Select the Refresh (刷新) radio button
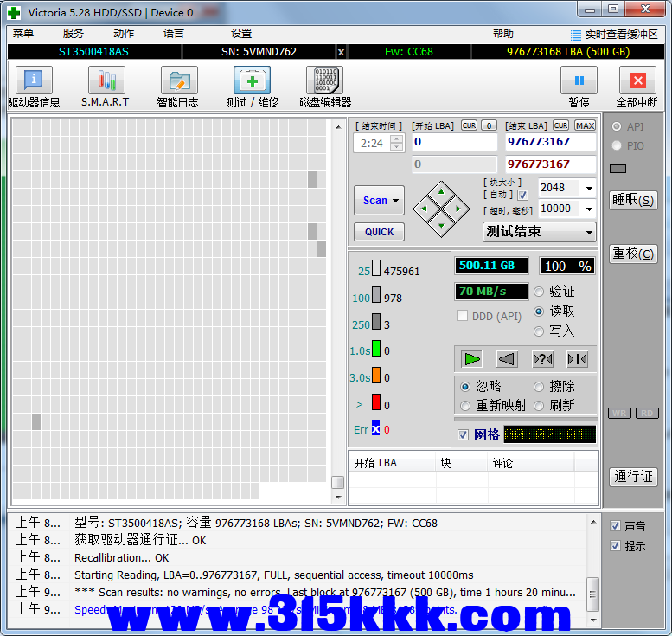Screen dimensions: 672x636 539,406
